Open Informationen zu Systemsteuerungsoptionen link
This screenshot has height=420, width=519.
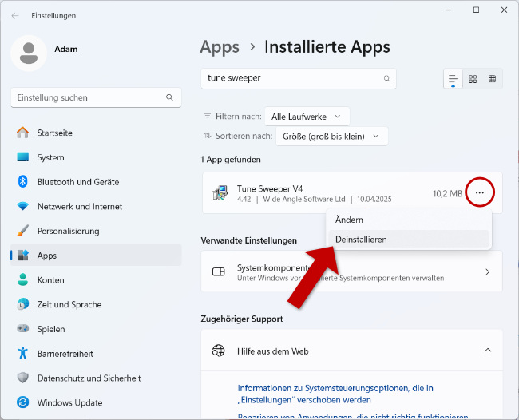335,394
